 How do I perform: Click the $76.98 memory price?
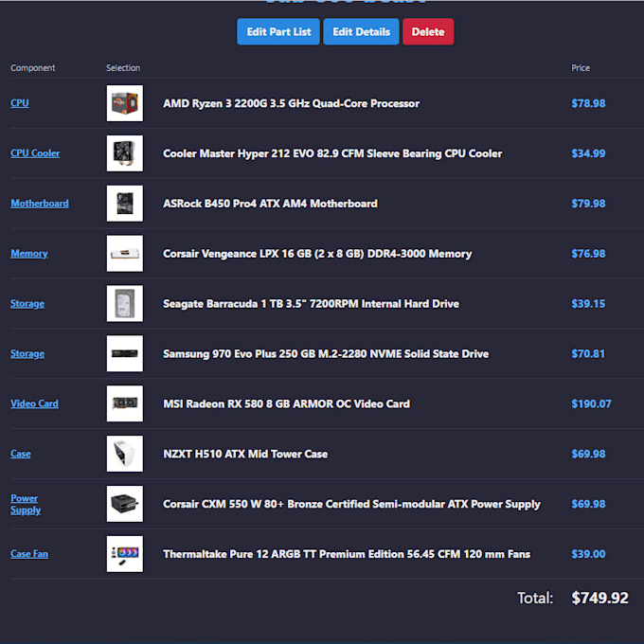pyautogui.click(x=588, y=254)
